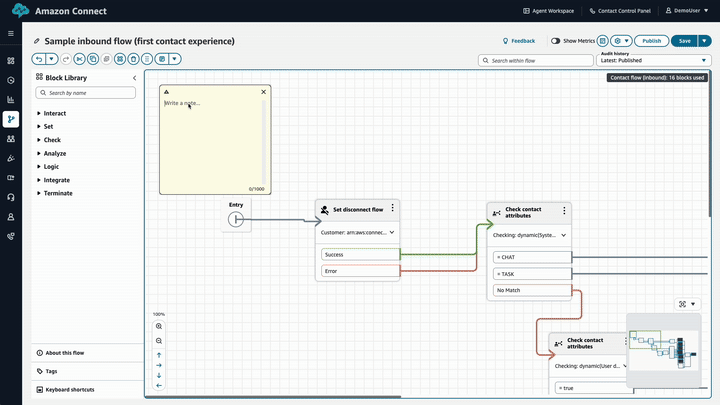
Task: Click the undo arrow in flow toolbar
Action: pos(40,60)
